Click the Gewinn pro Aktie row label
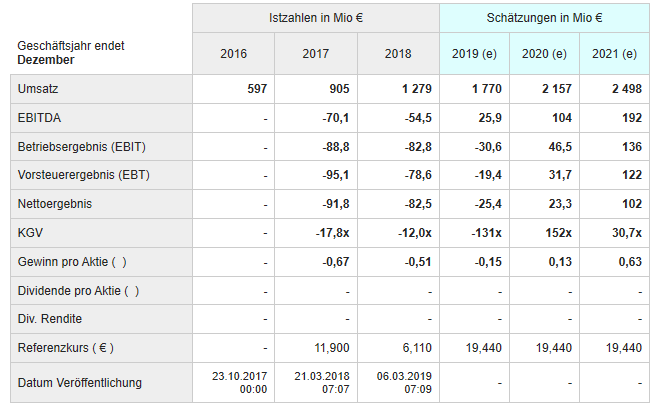 tap(72, 262)
